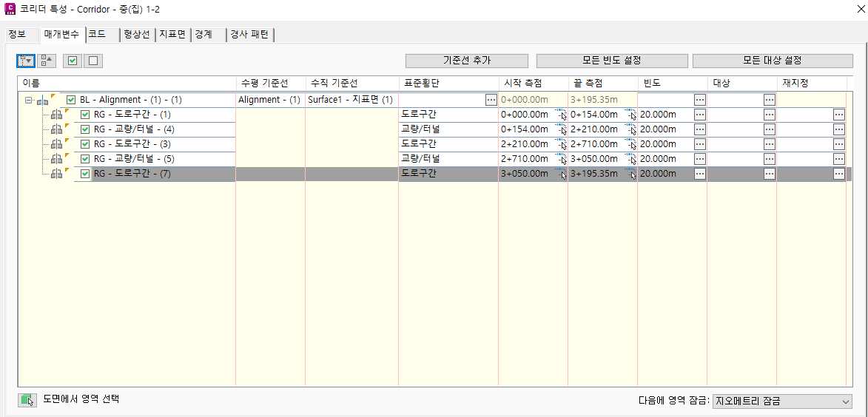Image resolution: width=868 pixels, height=417 pixels.
Task: Open frequency ellipsis for RG - 도로구간 - (1)
Action: point(700,115)
